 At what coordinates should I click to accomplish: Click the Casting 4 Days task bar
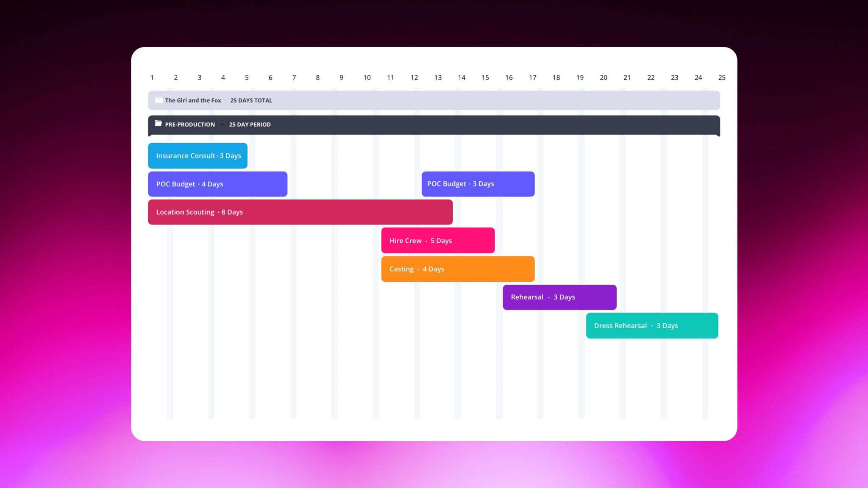458,269
